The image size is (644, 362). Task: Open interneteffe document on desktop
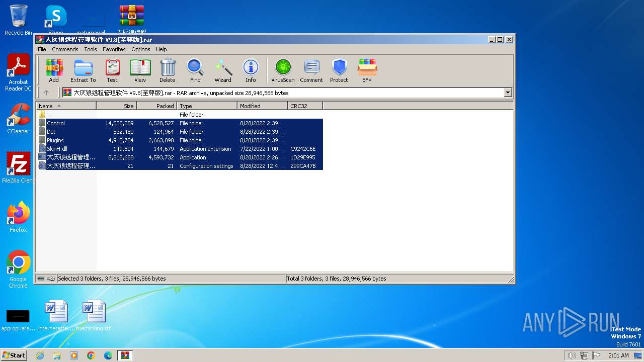pos(56,316)
